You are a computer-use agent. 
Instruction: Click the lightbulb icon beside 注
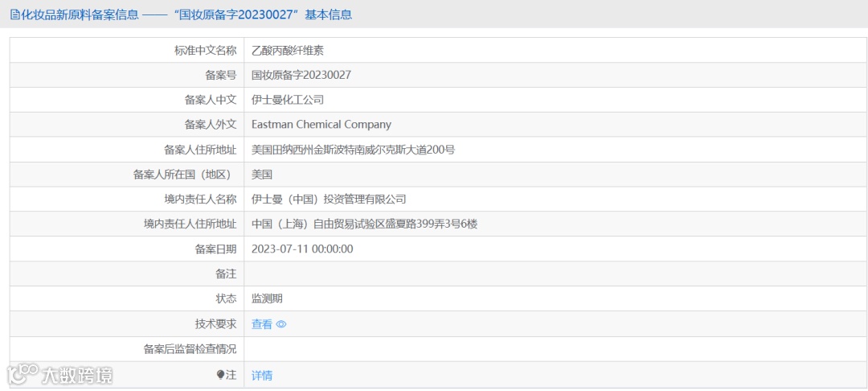click(220, 375)
